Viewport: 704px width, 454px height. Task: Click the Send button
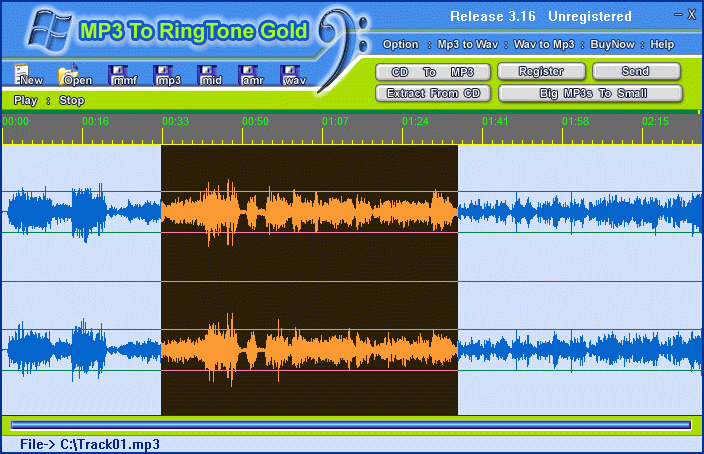tap(636, 71)
